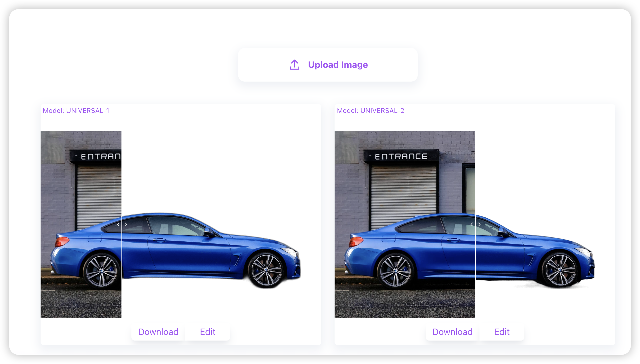Grab the UNIVERSAL-1 comparison slider handle
640x364 pixels.
click(x=122, y=225)
